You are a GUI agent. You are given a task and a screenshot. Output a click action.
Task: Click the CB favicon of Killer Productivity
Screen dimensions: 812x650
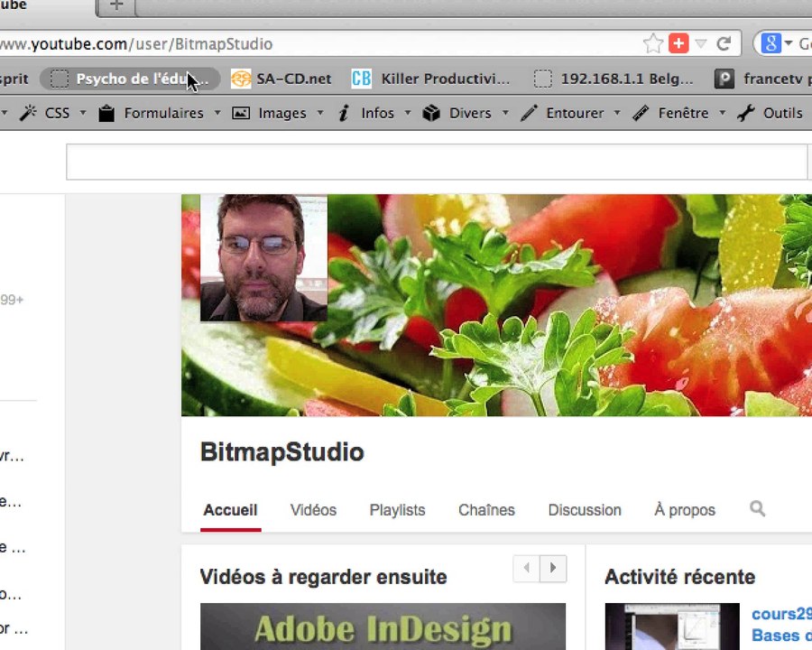click(362, 79)
